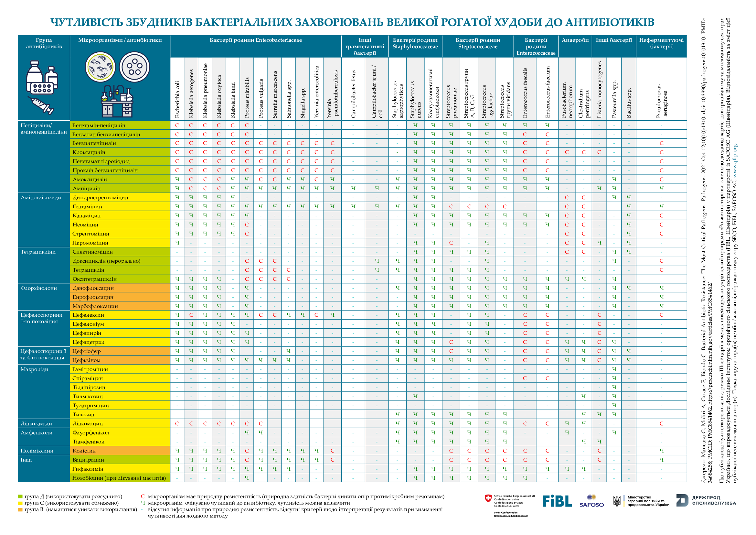
Task: Click the green group Д legend swatch
Action: (x=20, y=497)
